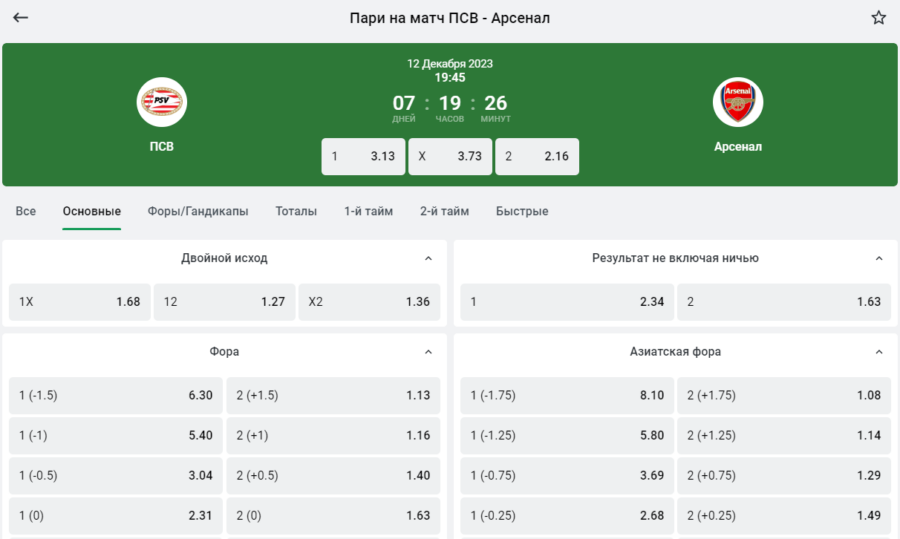Choose handicap 1 (-1.5) at 6.30
This screenshot has width=900, height=539.
[116, 395]
